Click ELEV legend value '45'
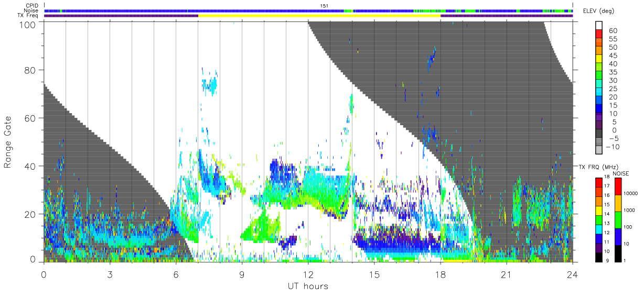Viewport: 644px width, 297px height. pyautogui.click(x=613, y=56)
